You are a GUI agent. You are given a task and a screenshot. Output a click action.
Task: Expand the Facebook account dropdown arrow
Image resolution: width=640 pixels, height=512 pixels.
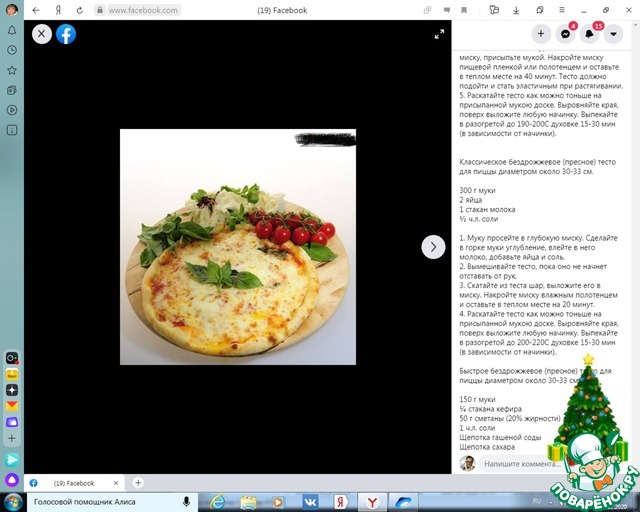pyautogui.click(x=614, y=33)
